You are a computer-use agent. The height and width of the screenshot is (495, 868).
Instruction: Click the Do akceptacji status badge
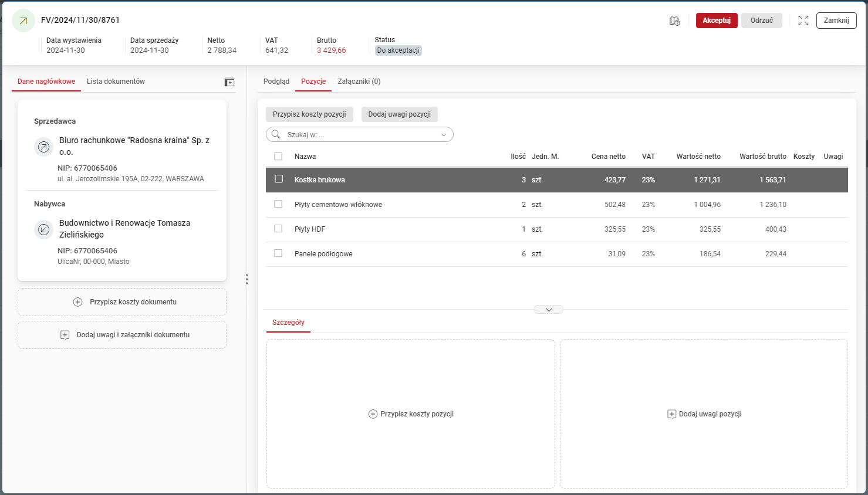click(x=398, y=50)
